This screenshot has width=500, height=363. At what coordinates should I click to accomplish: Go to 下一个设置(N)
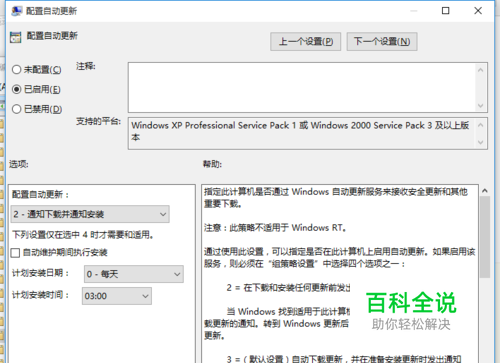point(382,42)
